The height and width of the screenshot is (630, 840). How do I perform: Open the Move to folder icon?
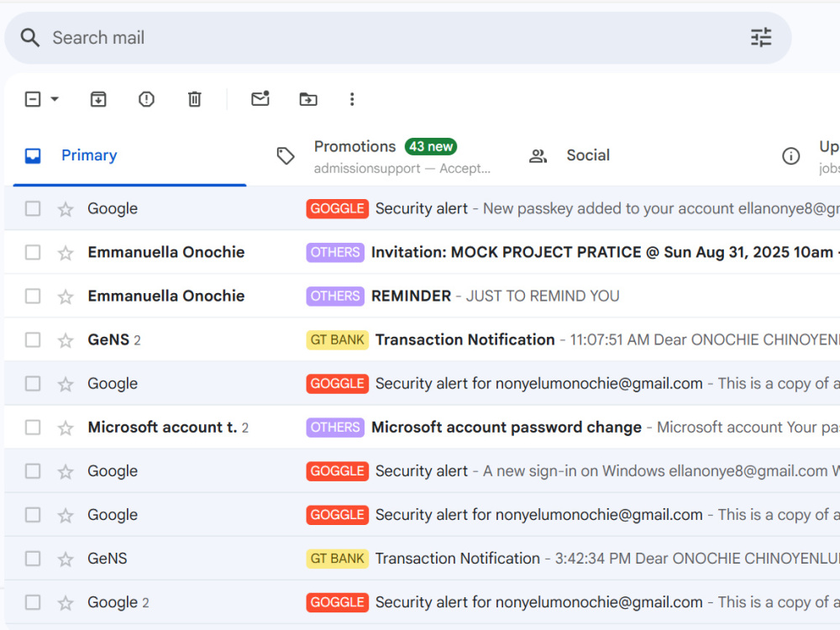pyautogui.click(x=308, y=99)
